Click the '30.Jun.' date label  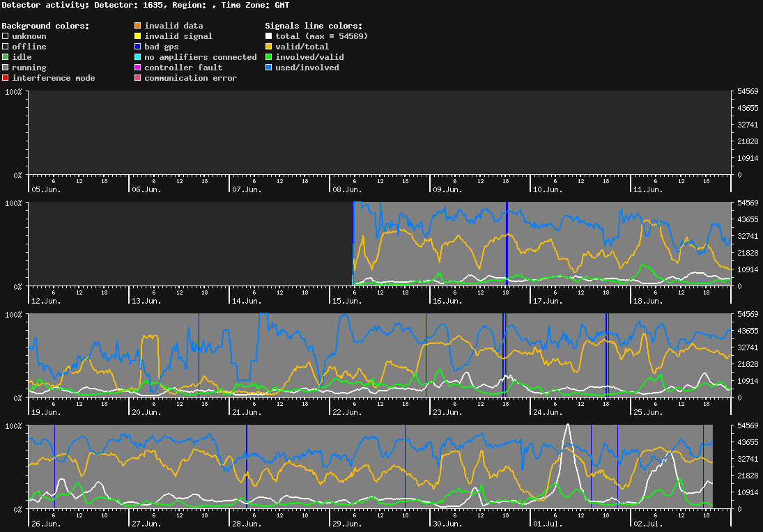pyautogui.click(x=447, y=524)
